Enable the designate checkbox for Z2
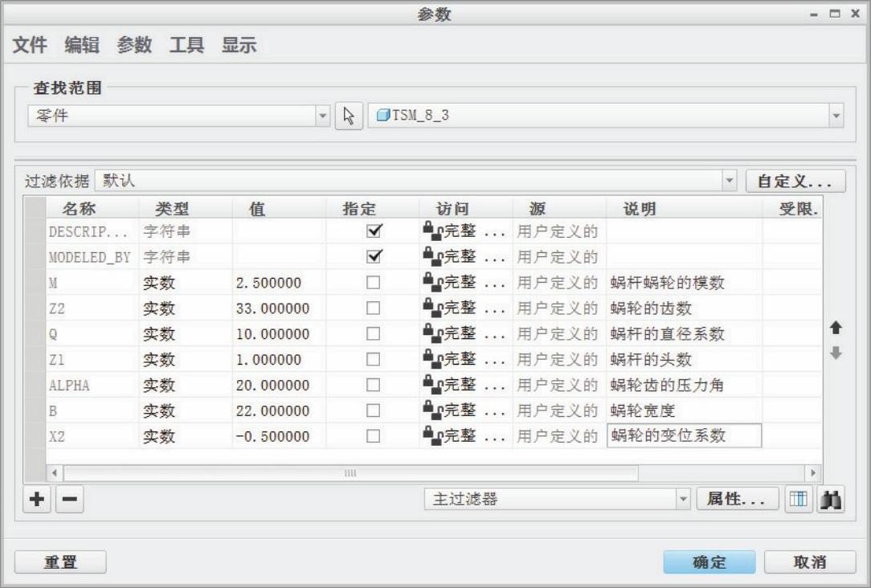The width and height of the screenshot is (871, 588). pos(373,308)
